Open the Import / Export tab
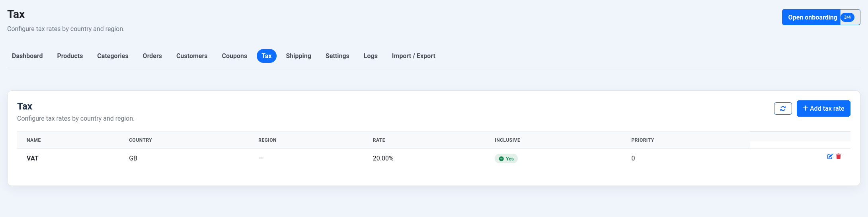 (414, 56)
